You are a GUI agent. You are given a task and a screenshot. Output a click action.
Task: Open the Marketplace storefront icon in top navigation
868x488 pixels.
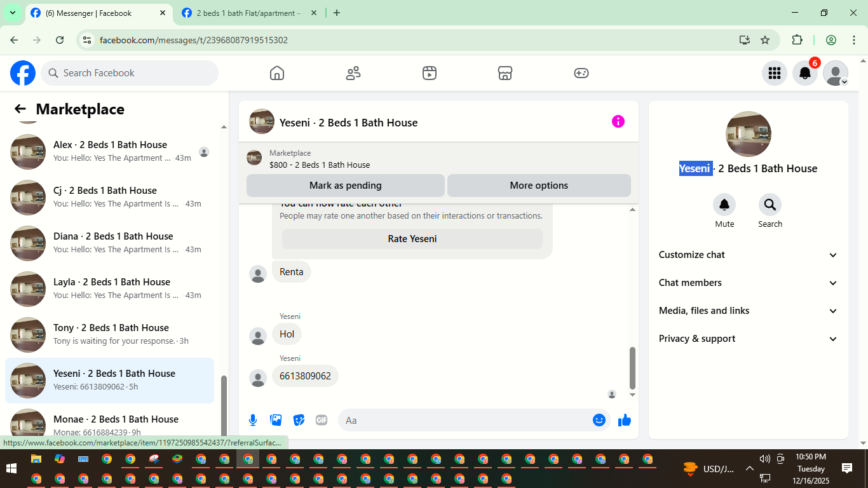tap(505, 73)
